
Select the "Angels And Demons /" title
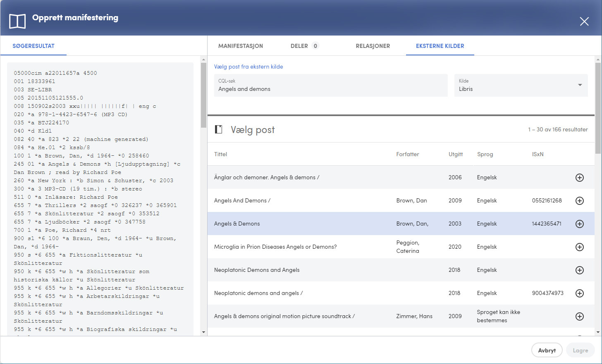pyautogui.click(x=242, y=200)
